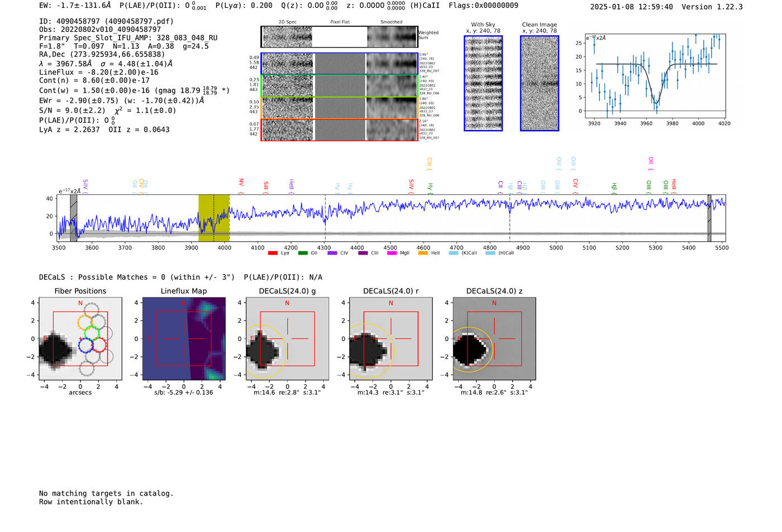Screen dimensions: 782x532
Task: Click the purple HeII line marker near 4200
Action: click(x=291, y=185)
